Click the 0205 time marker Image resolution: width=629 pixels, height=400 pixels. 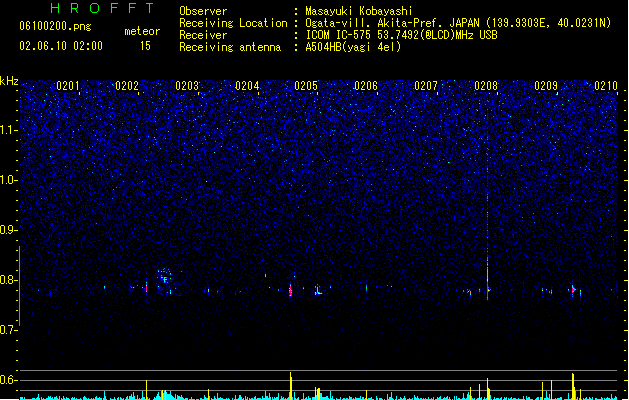pyautogui.click(x=306, y=86)
